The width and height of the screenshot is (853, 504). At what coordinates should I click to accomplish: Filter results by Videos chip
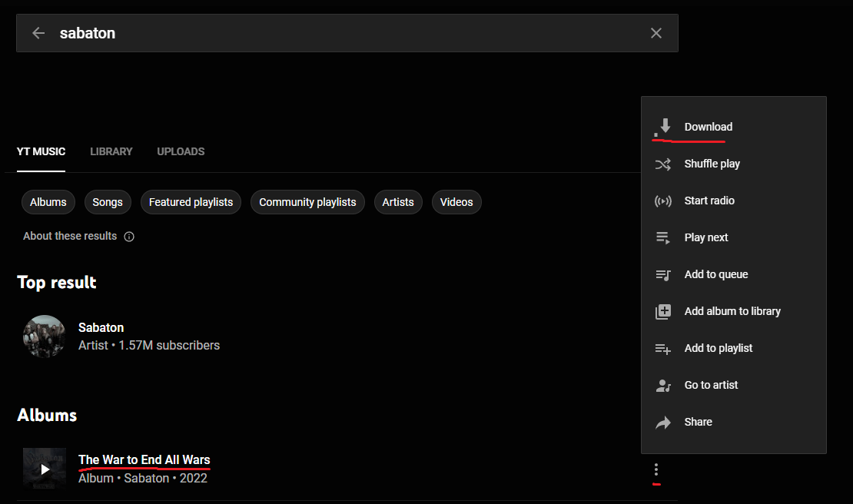pos(456,202)
